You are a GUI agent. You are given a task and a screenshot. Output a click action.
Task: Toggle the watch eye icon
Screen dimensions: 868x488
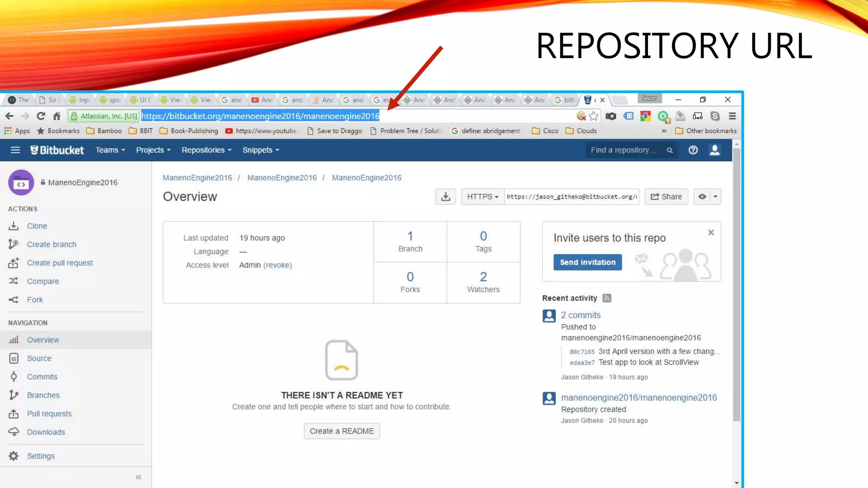(x=702, y=197)
